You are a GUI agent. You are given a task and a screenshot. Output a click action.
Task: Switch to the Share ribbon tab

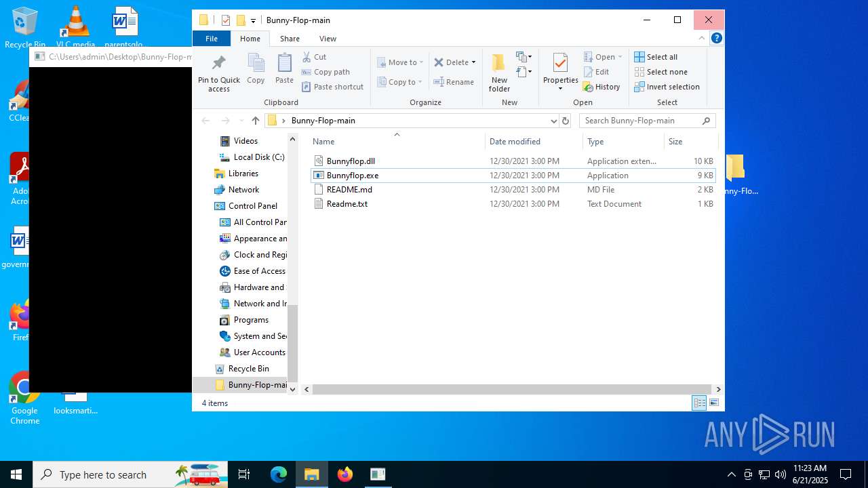290,39
